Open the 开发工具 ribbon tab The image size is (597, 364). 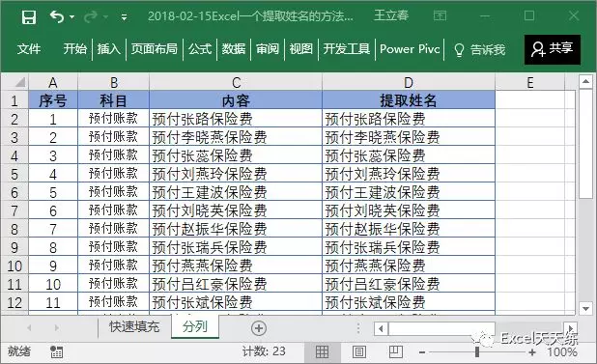pos(347,49)
